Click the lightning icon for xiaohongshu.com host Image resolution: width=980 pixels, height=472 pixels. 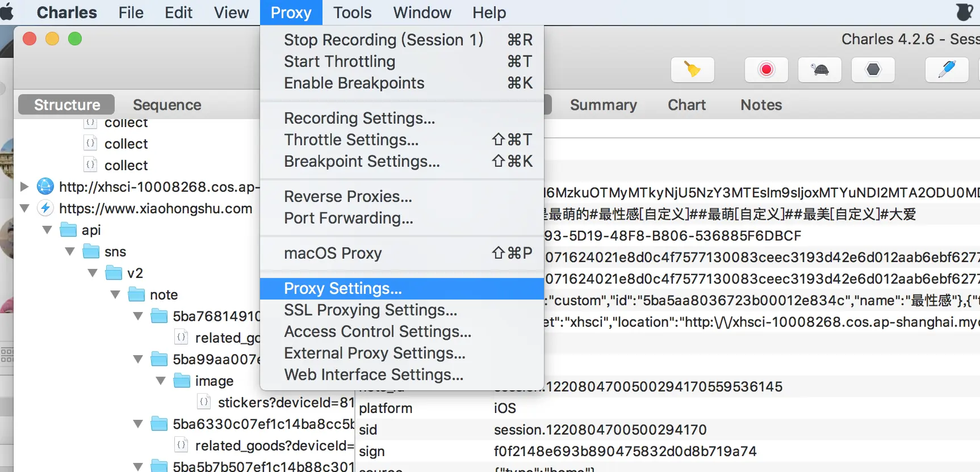coord(45,208)
